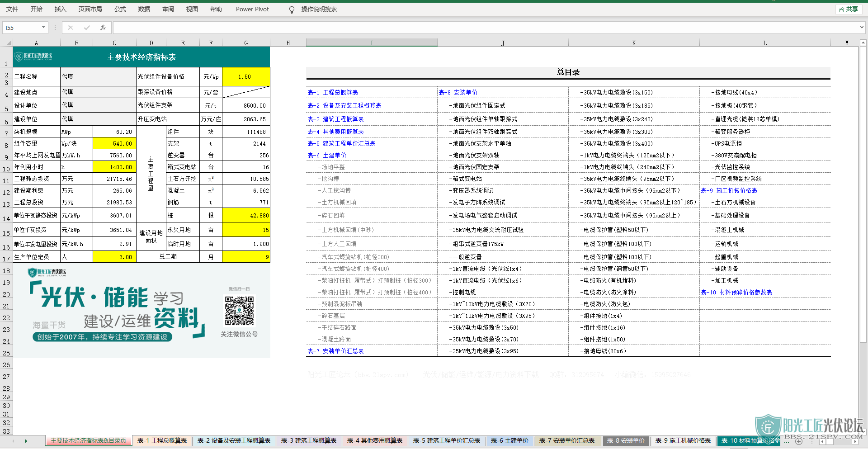The height and width of the screenshot is (449, 868).
Task: Switch to 表-1 工程总概算表 sheet tab
Action: 162,441
